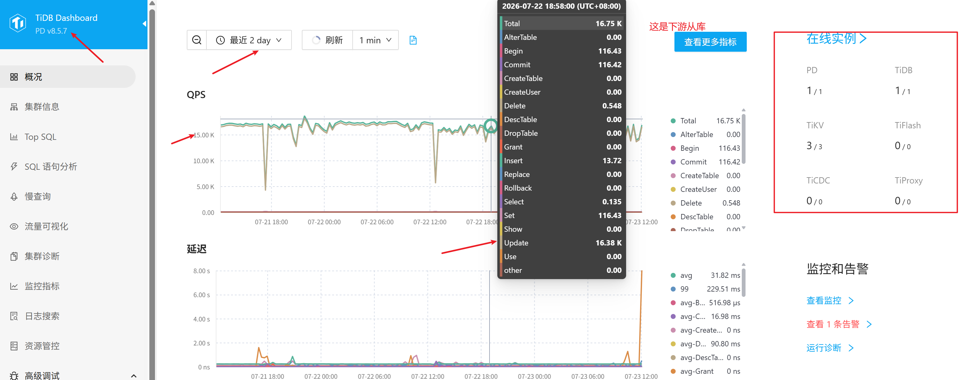The image size is (980, 380).
Task: Click the TiDB 1 / 1 instance count
Action: tap(902, 91)
